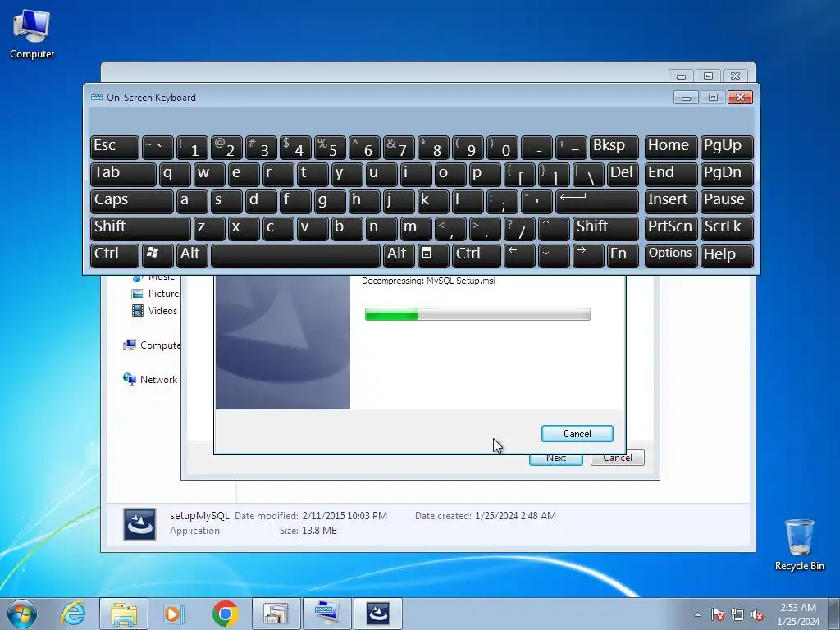Switch to MySQL setup taskbar button
This screenshot has width=840, height=630.
377,614
